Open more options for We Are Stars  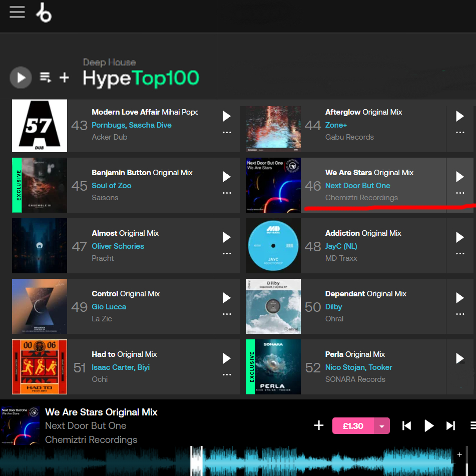point(460,193)
